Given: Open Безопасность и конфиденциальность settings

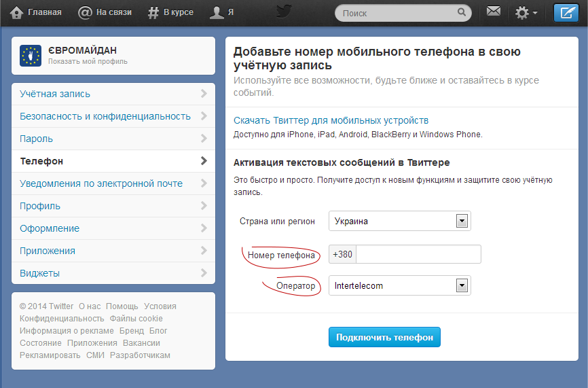Looking at the screenshot, I should 113,116.
